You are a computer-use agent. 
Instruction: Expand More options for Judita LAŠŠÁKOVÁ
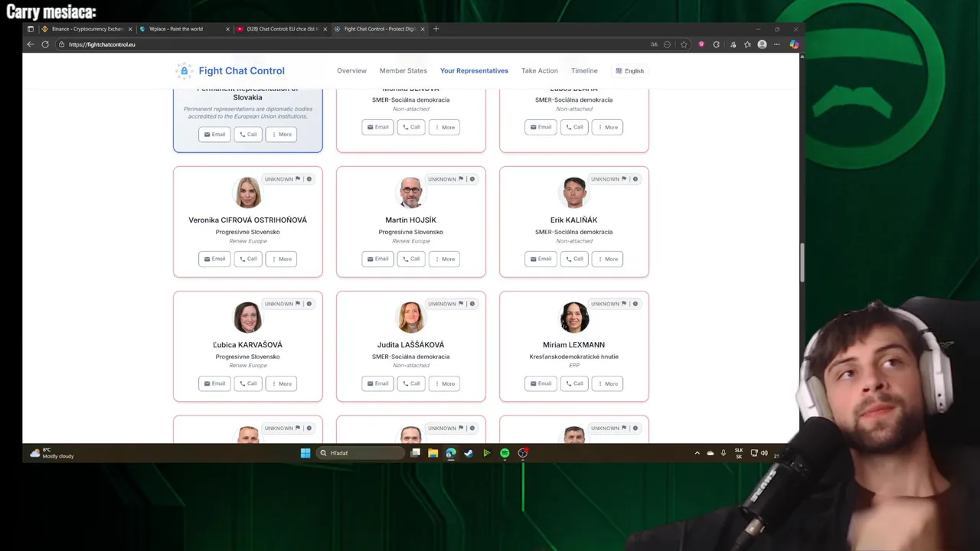[444, 383]
